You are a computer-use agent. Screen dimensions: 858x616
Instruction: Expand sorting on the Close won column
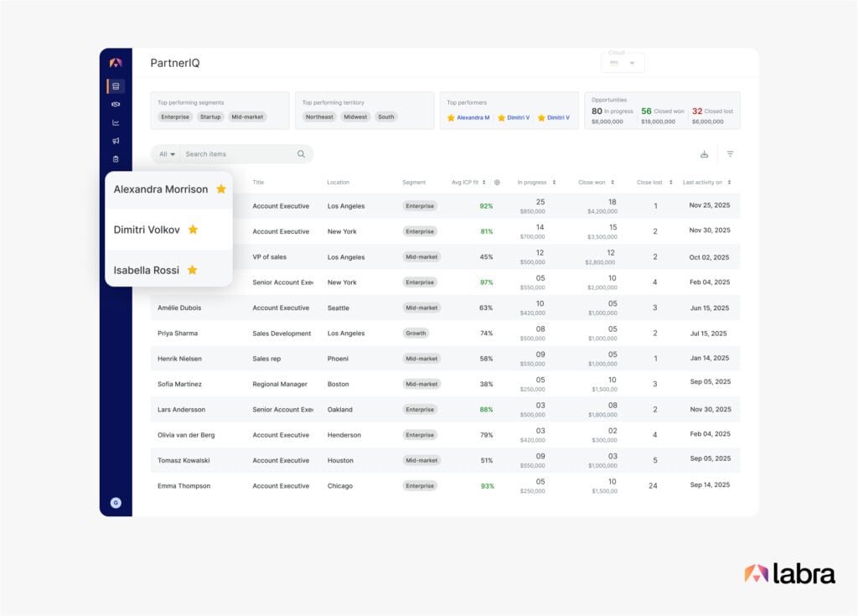[612, 182]
